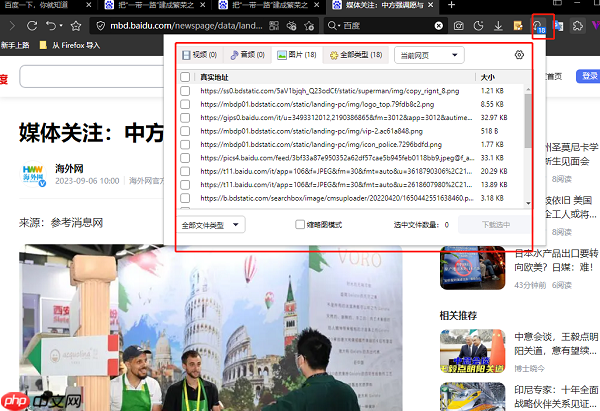Image resolution: width=600 pixels, height=411 pixels.
Task: Click the 下载选中 button
Action: [494, 225]
